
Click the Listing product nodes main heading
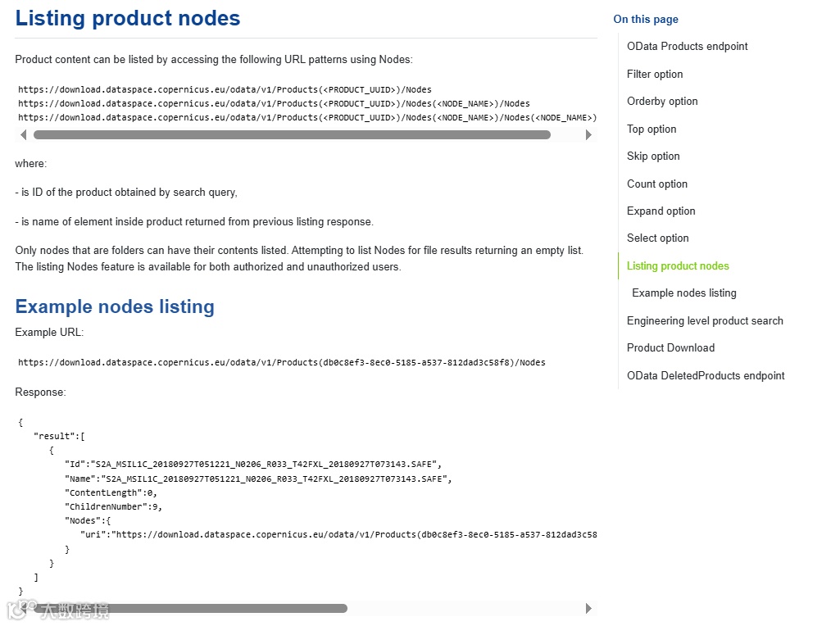[x=128, y=18]
